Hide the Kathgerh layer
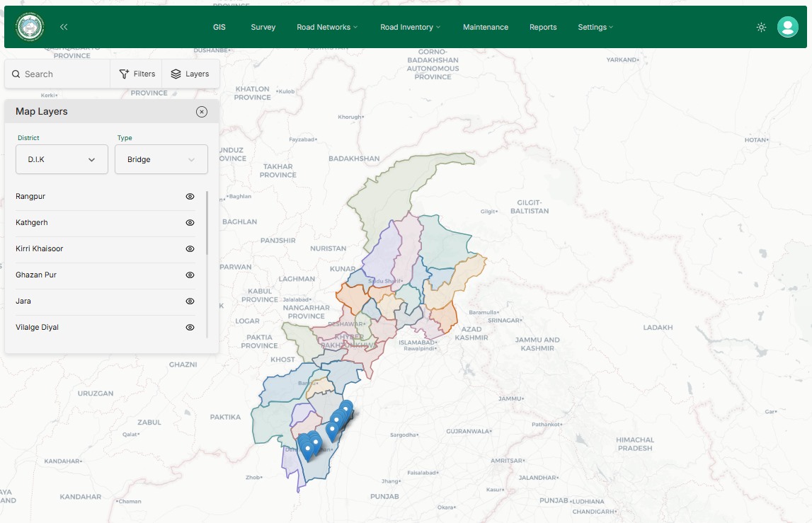Screen dimensions: 812x523 pyautogui.click(x=190, y=223)
